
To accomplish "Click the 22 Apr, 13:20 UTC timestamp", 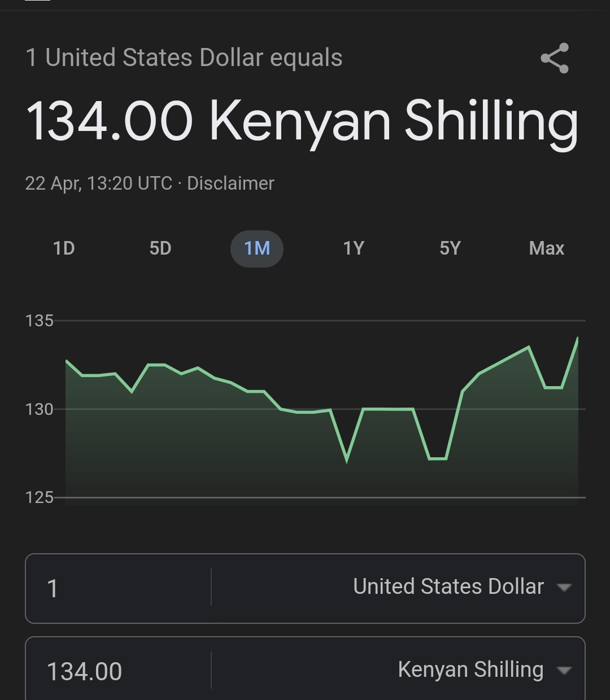I will tap(98, 183).
